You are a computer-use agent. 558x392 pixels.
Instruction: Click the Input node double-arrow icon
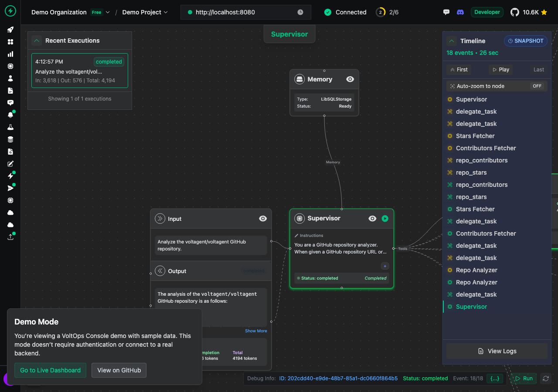(x=160, y=219)
